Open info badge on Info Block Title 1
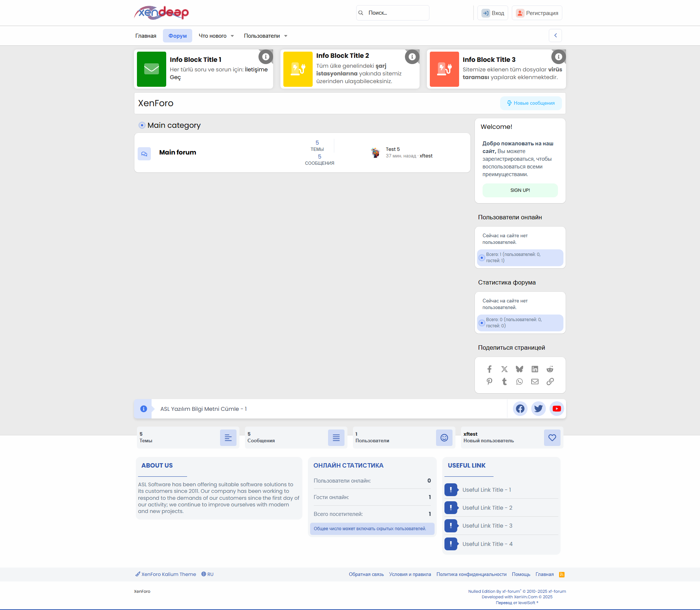 click(x=266, y=57)
